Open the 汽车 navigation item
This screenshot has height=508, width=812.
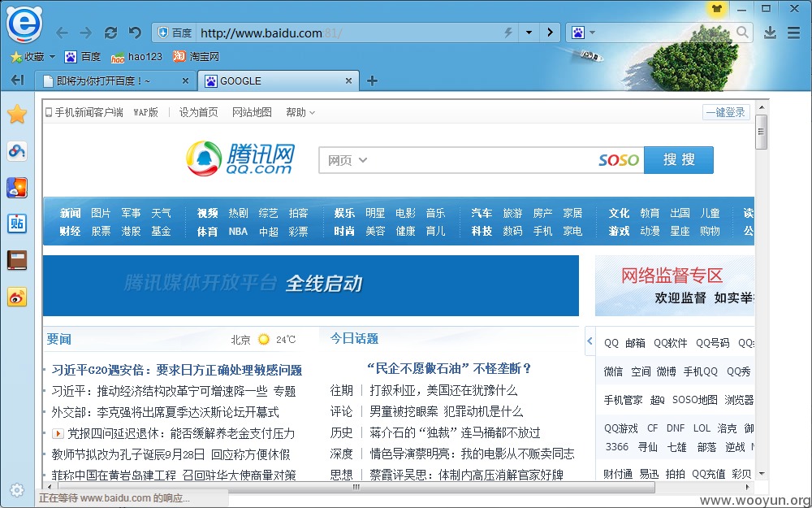pyautogui.click(x=482, y=213)
